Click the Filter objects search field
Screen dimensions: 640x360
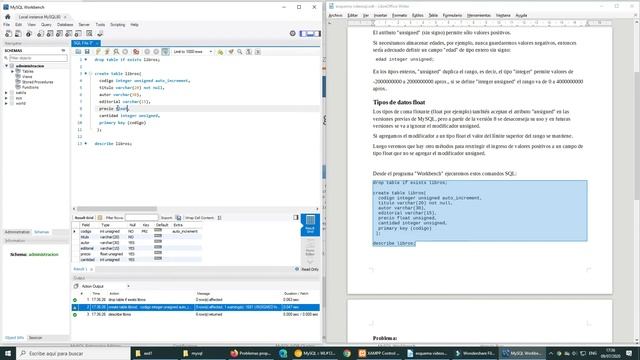38,58
